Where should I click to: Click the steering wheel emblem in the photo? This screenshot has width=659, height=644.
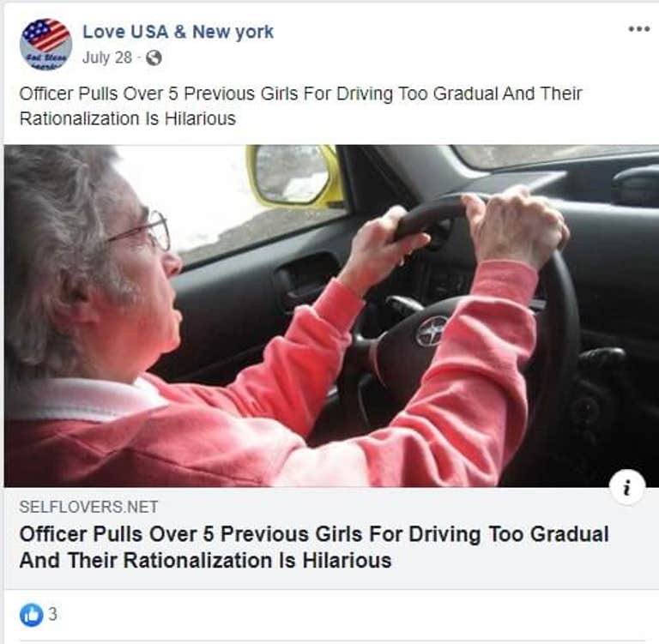[x=431, y=332]
